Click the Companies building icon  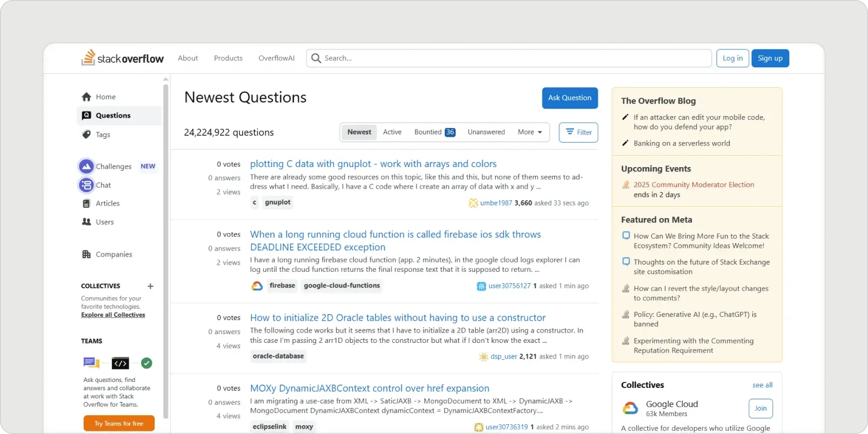pyautogui.click(x=86, y=254)
